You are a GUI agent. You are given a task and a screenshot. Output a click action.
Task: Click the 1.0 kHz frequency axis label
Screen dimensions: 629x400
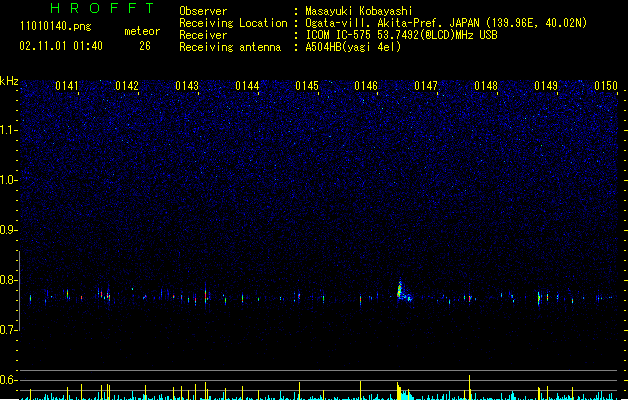tap(8, 180)
